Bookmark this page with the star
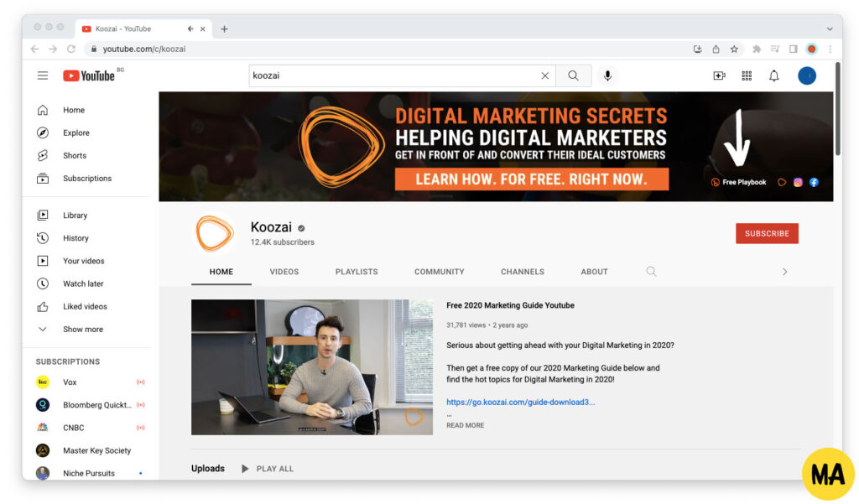859x504 pixels. (x=734, y=49)
